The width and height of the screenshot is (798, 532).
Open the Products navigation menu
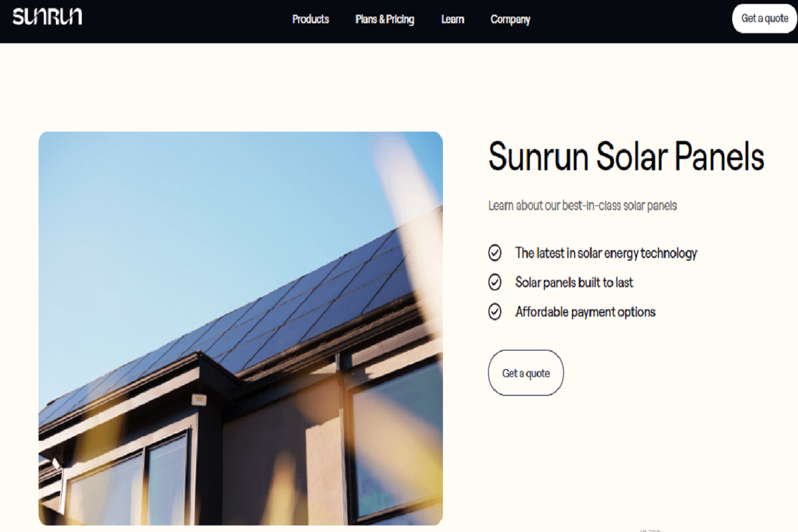click(x=310, y=19)
